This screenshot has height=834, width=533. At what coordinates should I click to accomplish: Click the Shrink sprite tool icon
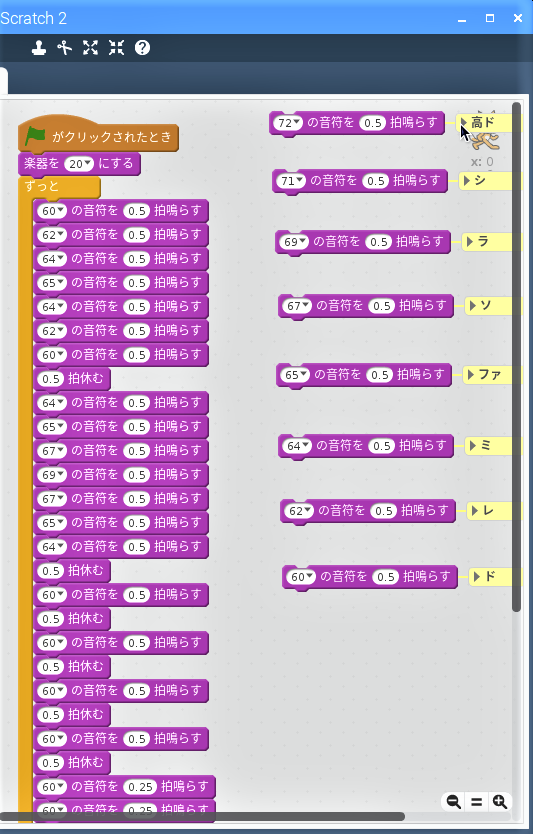pyautogui.click(x=116, y=48)
